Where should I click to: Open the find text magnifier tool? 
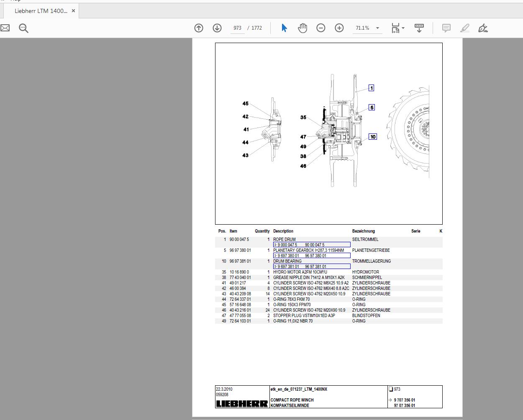(23, 28)
